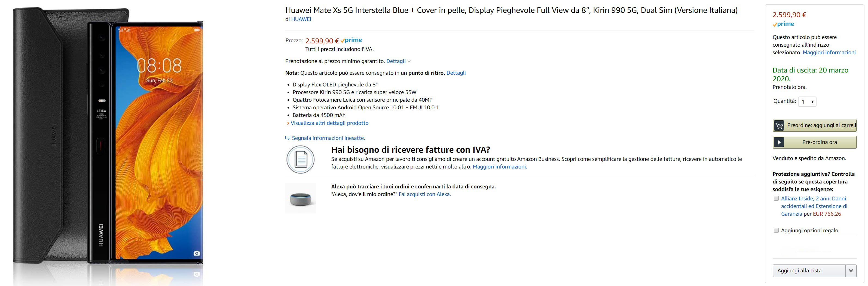The width and height of the screenshot is (868, 286).
Task: Click Maggiori informazioni about delivery address
Action: click(829, 52)
